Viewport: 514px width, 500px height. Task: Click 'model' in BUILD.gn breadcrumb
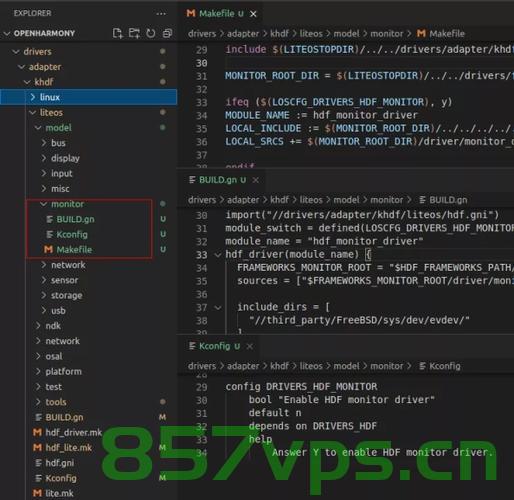tap(346, 200)
